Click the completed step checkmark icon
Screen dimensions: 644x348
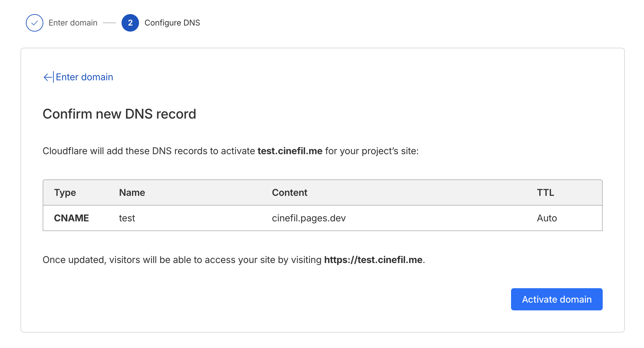tap(35, 23)
